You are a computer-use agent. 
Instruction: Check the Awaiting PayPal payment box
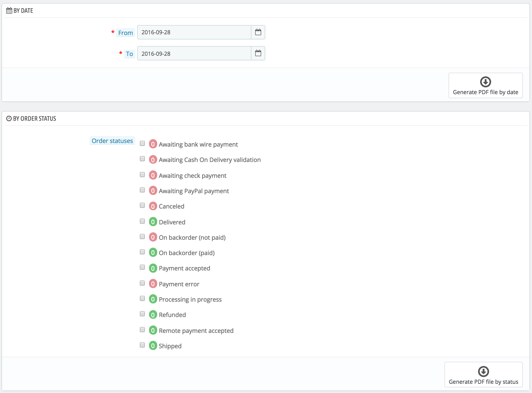click(142, 190)
